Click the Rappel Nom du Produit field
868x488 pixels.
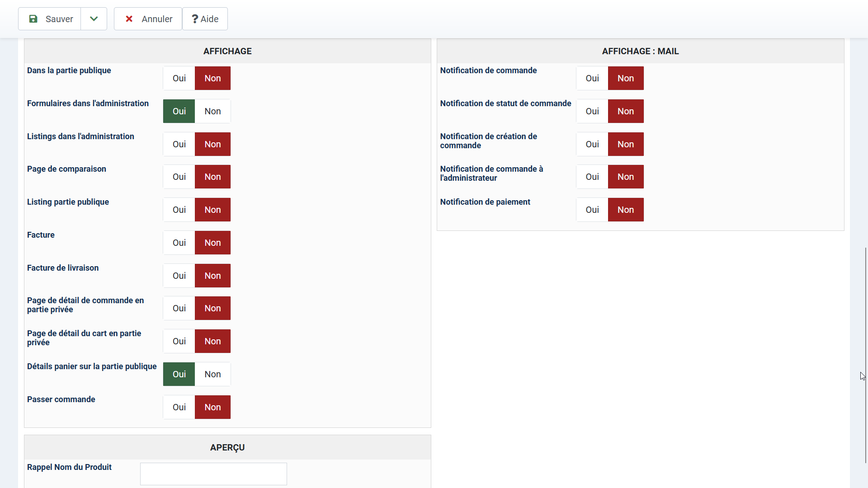[213, 474]
